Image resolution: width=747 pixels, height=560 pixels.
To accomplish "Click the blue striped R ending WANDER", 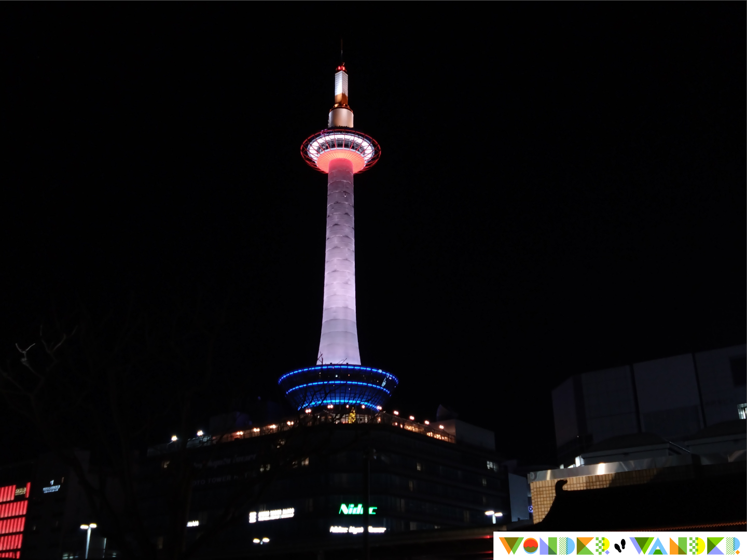I will click(x=732, y=545).
